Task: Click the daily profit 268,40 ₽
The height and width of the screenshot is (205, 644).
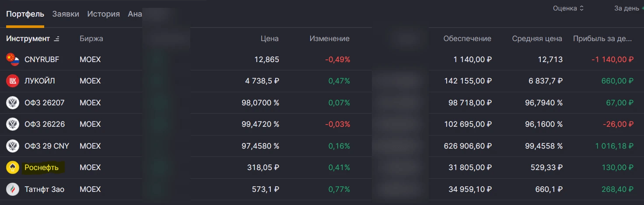Action: pyautogui.click(x=618, y=189)
